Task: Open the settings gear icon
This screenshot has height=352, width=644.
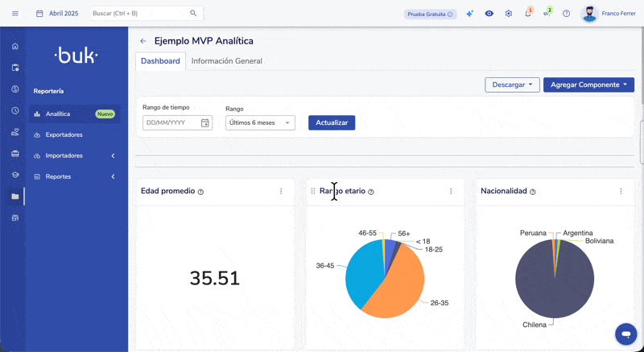Action: (509, 14)
